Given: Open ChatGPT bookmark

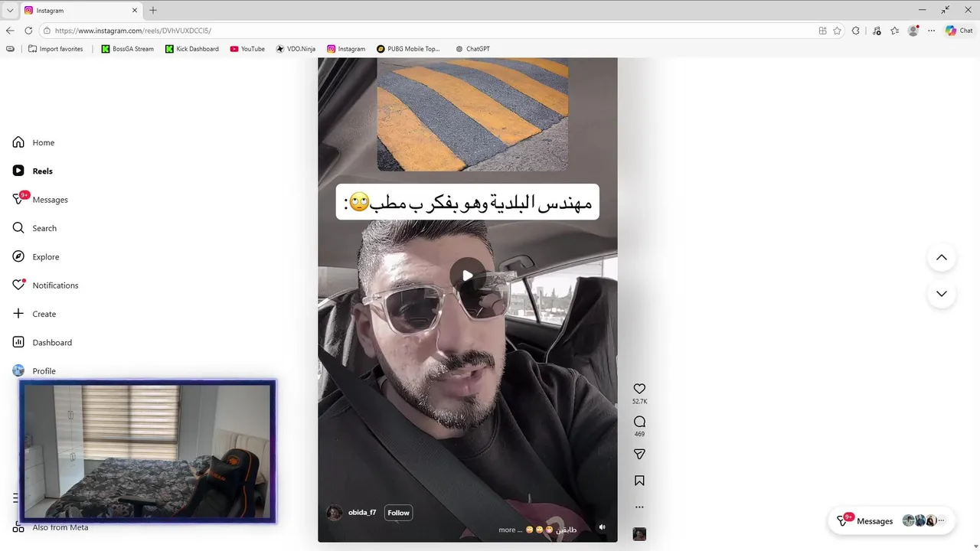Looking at the screenshot, I should coord(472,49).
